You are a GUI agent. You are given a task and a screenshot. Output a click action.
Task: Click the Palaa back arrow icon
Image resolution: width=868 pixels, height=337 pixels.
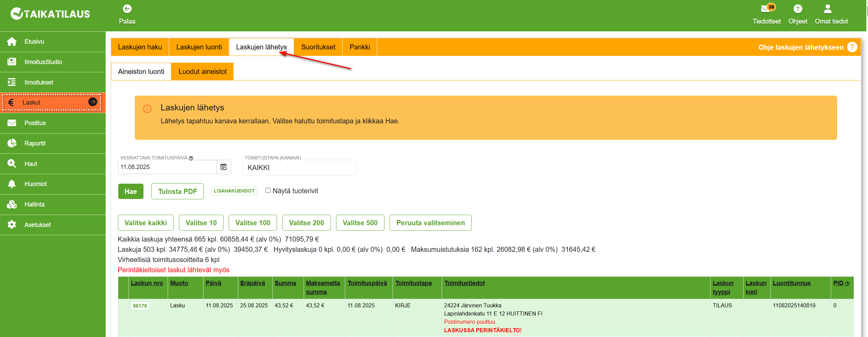(x=127, y=9)
